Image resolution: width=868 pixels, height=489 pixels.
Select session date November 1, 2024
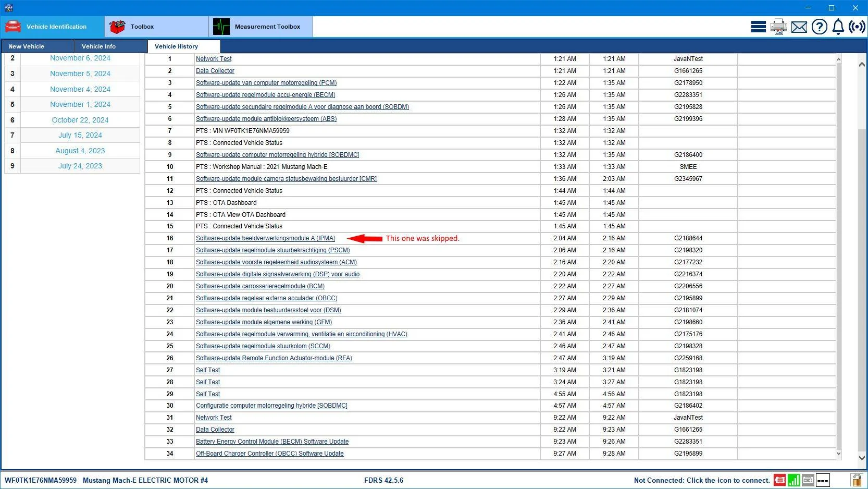point(80,104)
